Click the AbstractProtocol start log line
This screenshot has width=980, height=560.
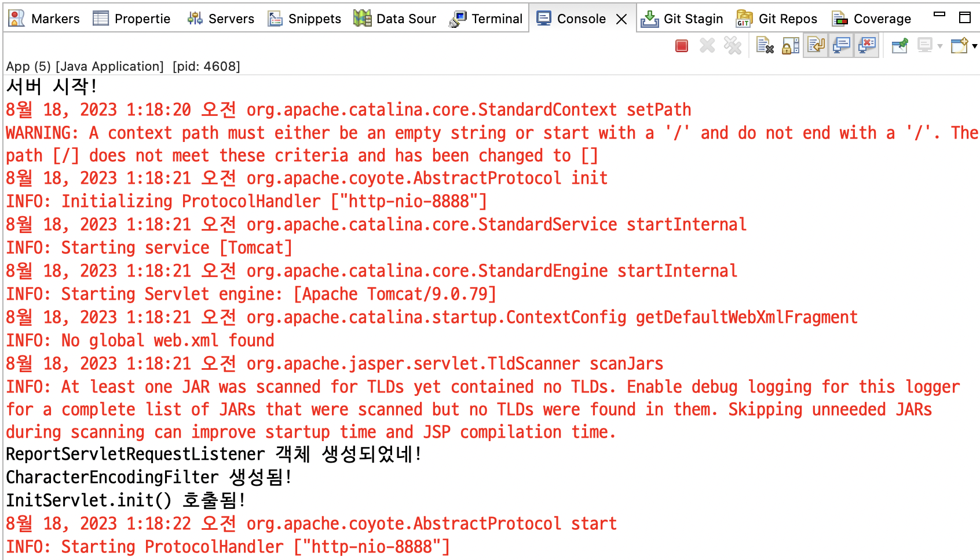pyautogui.click(x=312, y=523)
